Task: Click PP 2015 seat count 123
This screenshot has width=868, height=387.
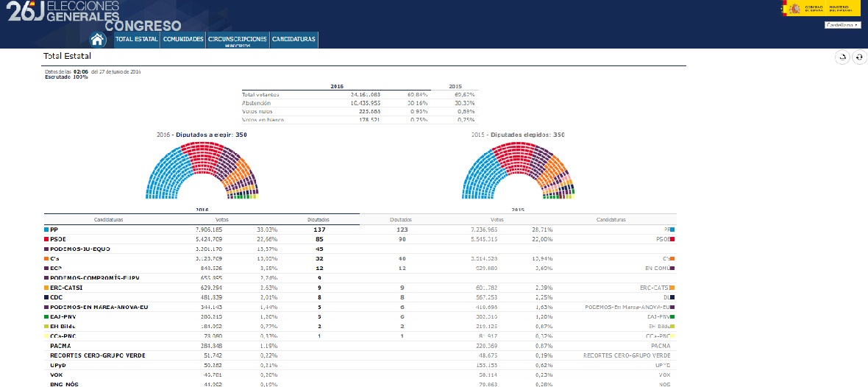Action: tap(402, 229)
